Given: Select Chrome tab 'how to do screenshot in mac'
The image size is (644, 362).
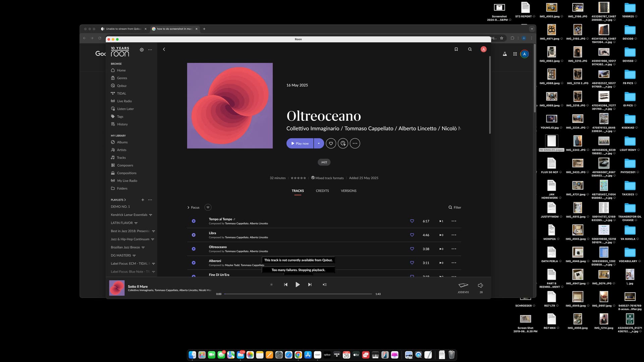Looking at the screenshot, I should tap(175, 29).
